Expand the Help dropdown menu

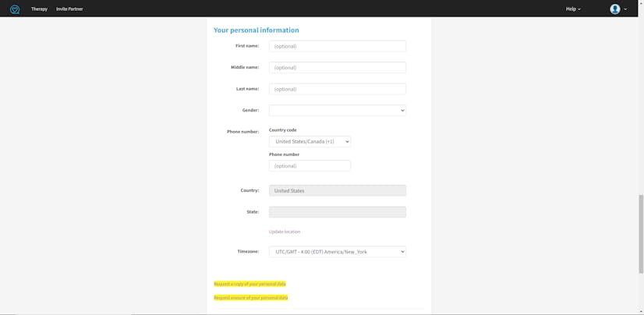pyautogui.click(x=573, y=9)
